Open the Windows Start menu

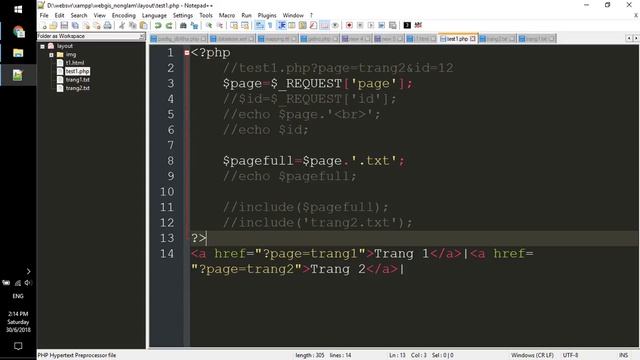click(18, 9)
